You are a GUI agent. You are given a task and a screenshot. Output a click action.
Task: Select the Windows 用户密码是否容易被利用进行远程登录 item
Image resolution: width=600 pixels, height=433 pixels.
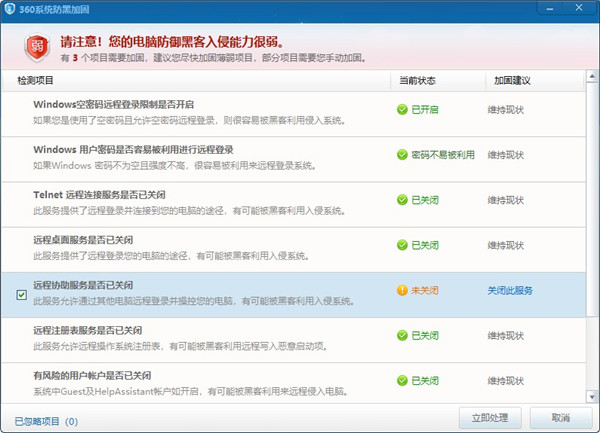(x=293, y=159)
